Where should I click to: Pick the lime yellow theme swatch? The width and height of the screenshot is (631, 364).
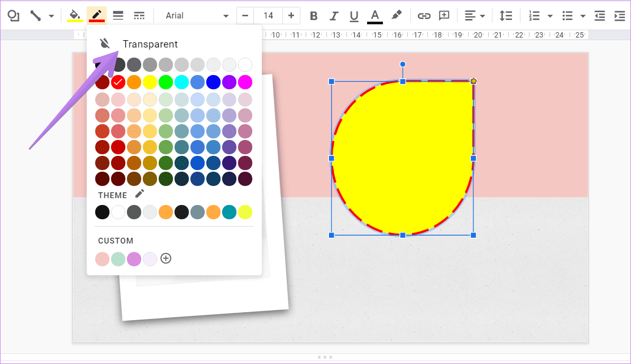pyautogui.click(x=245, y=212)
